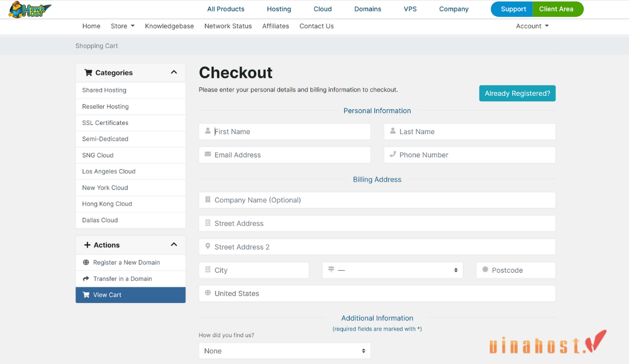The height and width of the screenshot is (364, 629).
Task: Open the United States country selector
Action: point(377,293)
